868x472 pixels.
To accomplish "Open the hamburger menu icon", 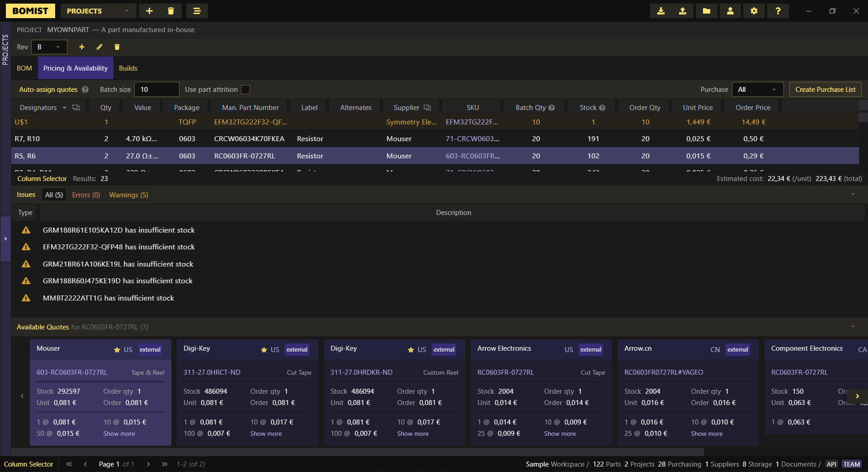I will tap(197, 11).
